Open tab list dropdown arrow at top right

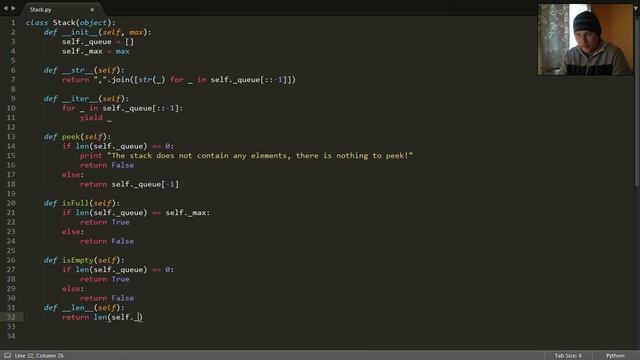pyautogui.click(x=636, y=8)
